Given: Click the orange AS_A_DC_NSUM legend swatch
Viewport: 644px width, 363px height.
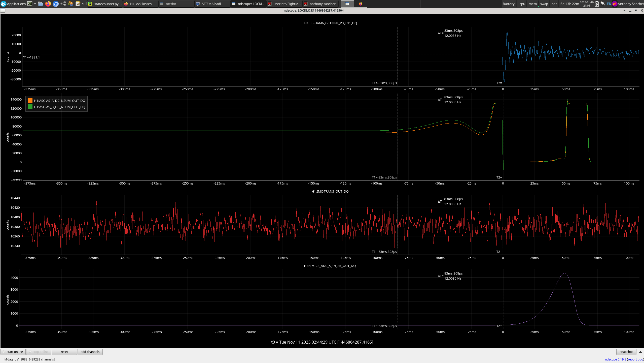Looking at the screenshot, I should point(30,101).
